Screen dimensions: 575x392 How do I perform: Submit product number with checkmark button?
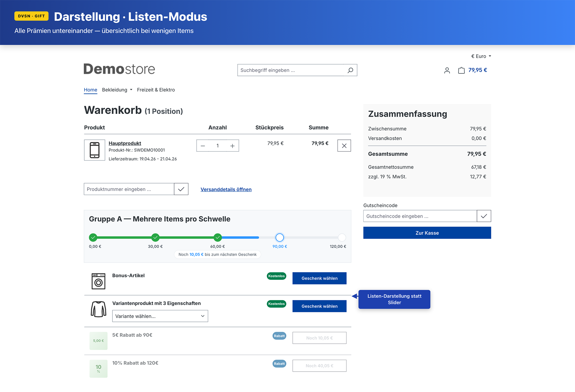pos(181,189)
